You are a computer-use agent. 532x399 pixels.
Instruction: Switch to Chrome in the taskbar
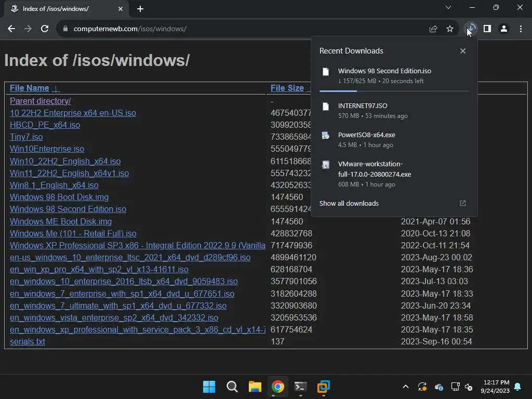[x=278, y=387]
